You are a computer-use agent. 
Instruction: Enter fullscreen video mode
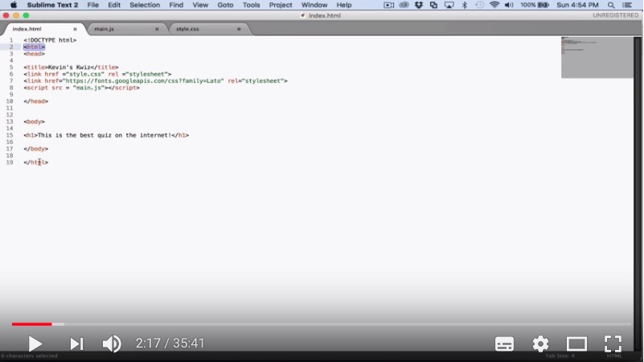[613, 344]
